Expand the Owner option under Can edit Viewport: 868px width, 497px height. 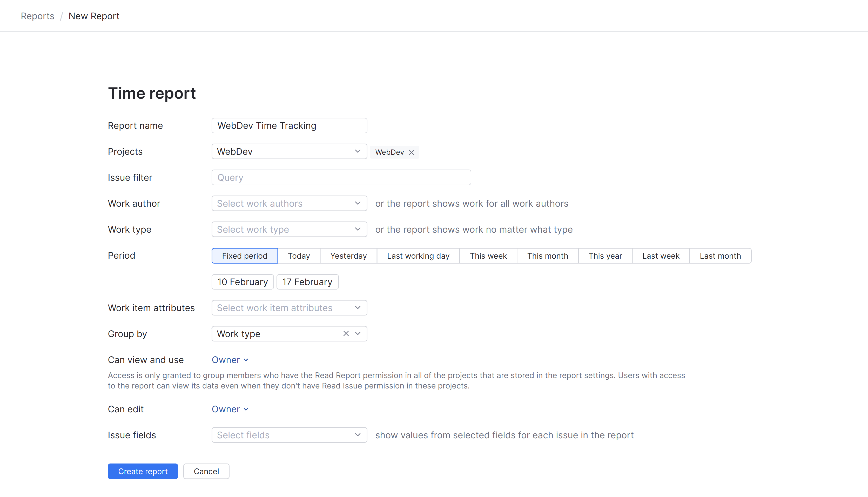tap(230, 409)
